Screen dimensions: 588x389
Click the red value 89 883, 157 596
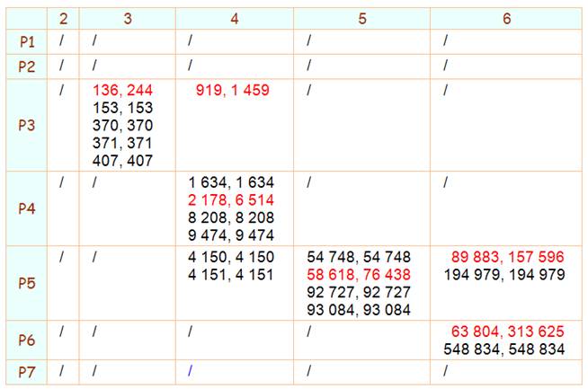tap(507, 257)
